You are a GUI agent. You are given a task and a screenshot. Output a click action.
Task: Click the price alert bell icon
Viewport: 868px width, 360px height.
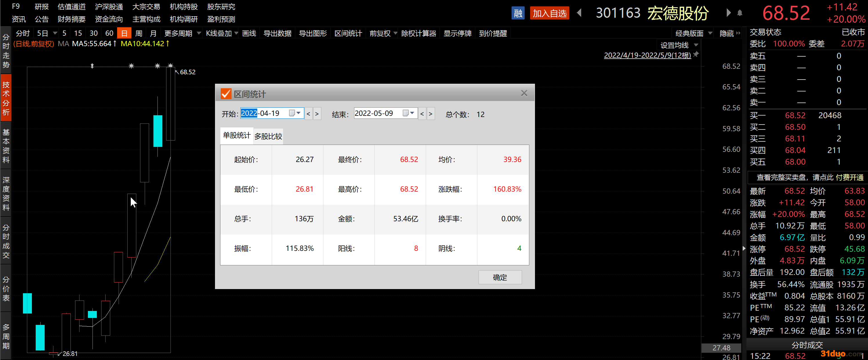pyautogui.click(x=740, y=13)
